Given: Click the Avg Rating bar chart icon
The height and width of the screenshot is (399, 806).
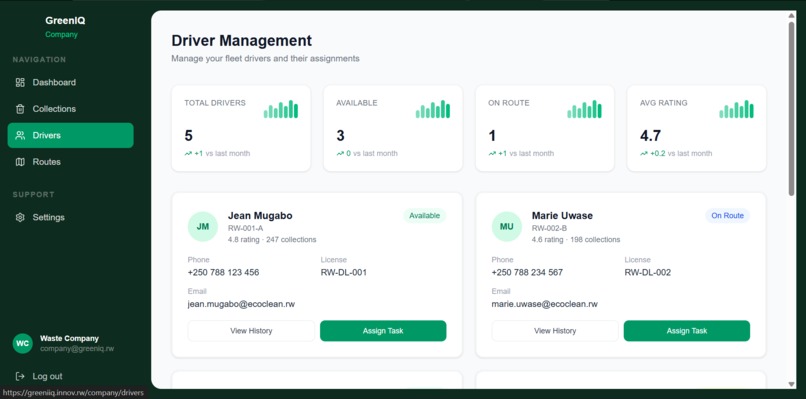Looking at the screenshot, I should tap(736, 109).
